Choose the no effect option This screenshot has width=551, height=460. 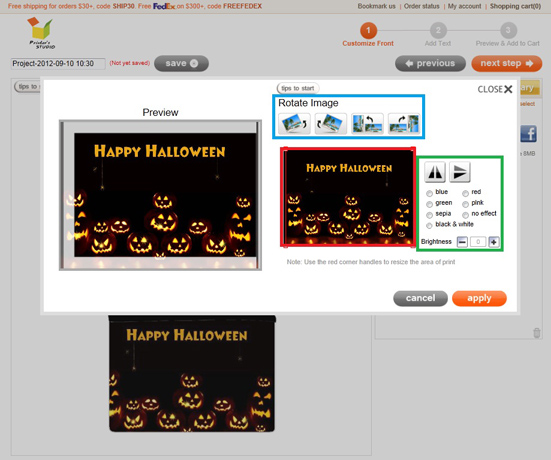coord(465,215)
